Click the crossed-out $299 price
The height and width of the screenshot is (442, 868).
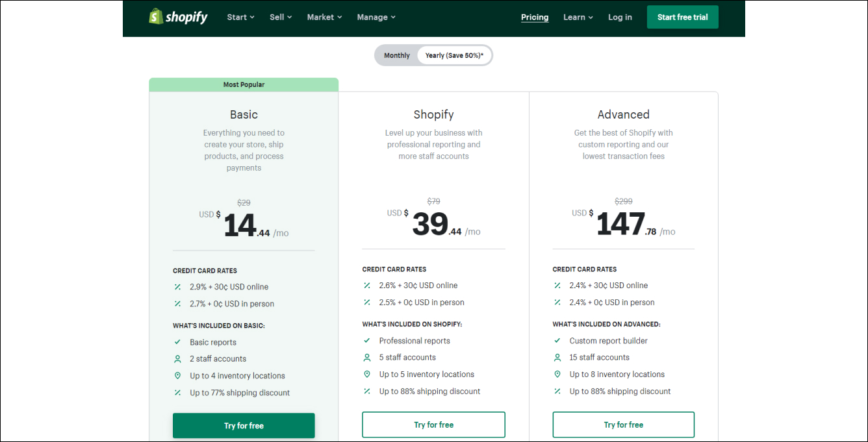[624, 202]
